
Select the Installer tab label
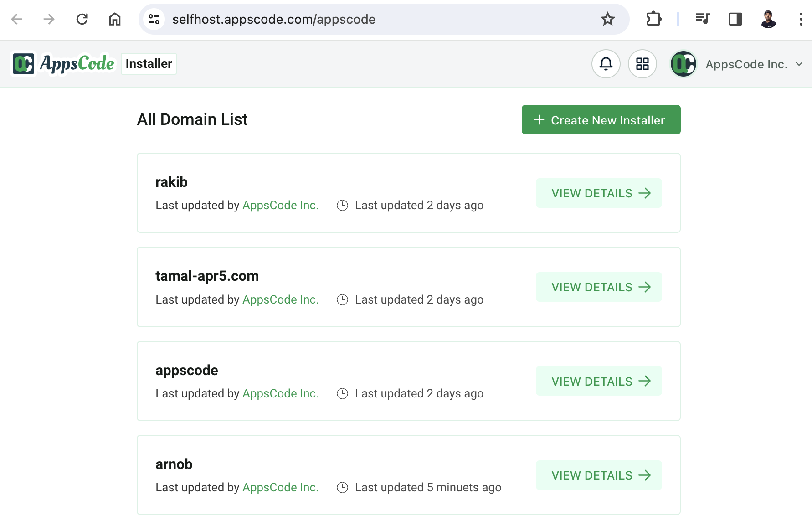[x=148, y=63]
